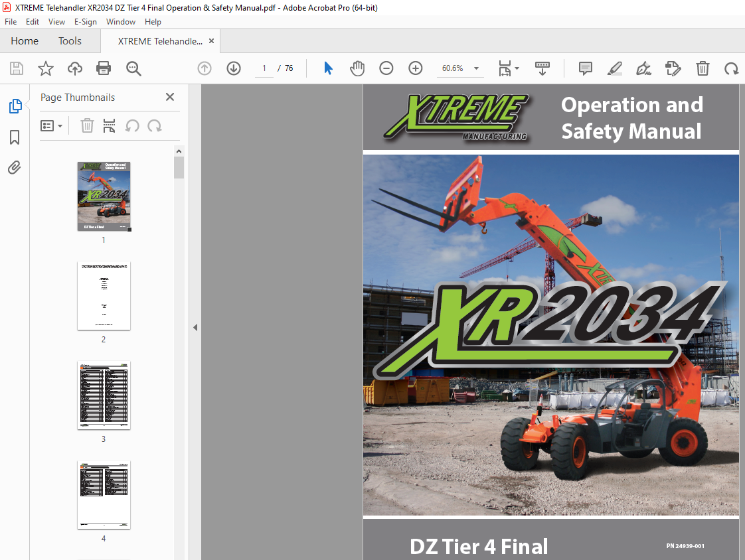
Task: Open the Fill & Sign pen tool
Action: pos(644,68)
